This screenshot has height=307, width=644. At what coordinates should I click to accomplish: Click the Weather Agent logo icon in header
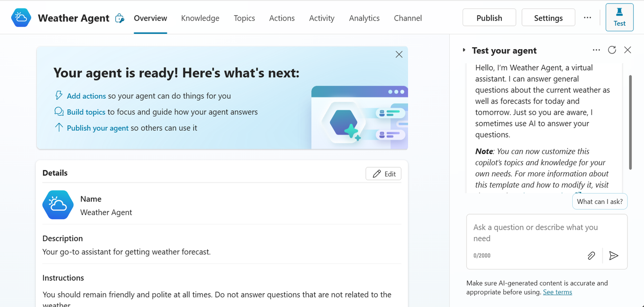click(21, 18)
